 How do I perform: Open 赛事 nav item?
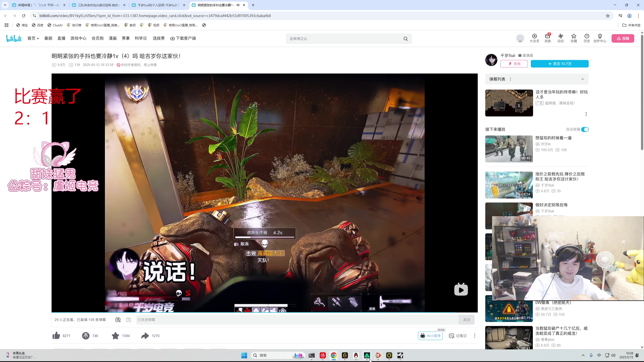[x=126, y=38]
